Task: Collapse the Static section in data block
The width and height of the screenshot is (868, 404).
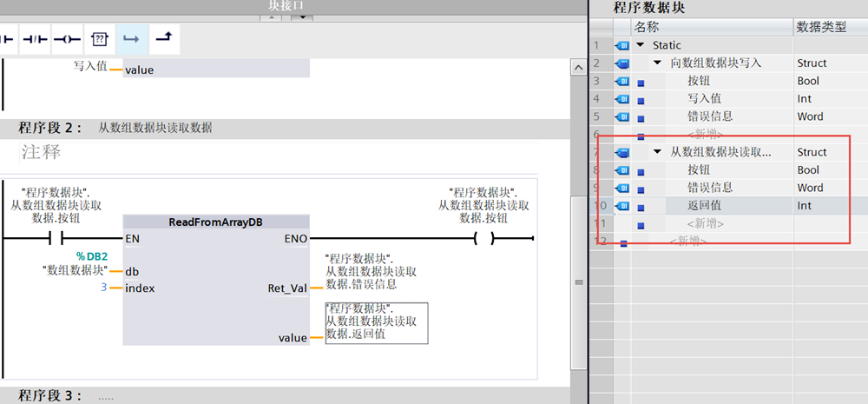Action: [641, 45]
